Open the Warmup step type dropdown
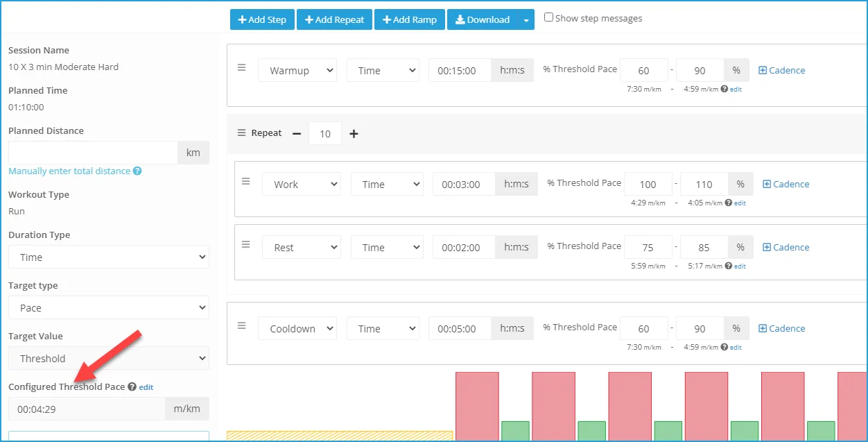This screenshot has height=442, width=868. pyautogui.click(x=297, y=70)
